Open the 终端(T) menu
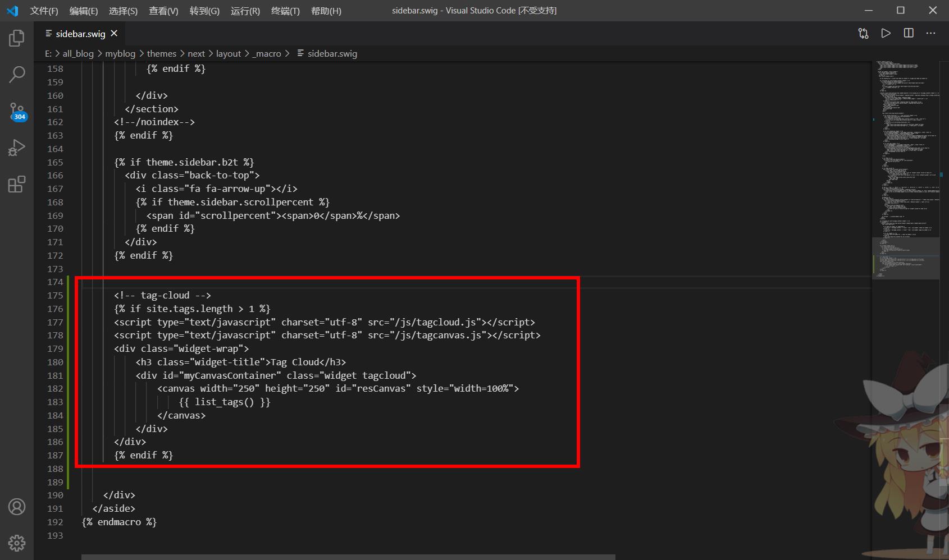Image resolution: width=949 pixels, height=560 pixels. pyautogui.click(x=285, y=11)
